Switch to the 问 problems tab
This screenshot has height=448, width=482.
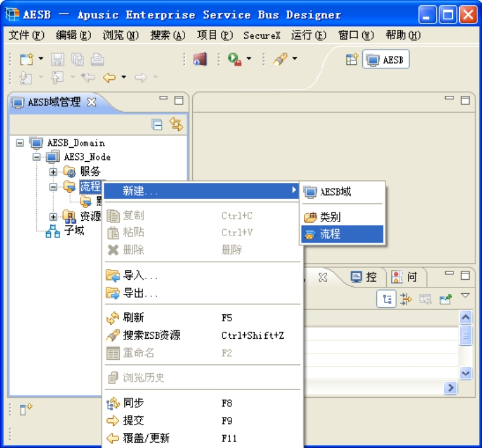tap(404, 277)
